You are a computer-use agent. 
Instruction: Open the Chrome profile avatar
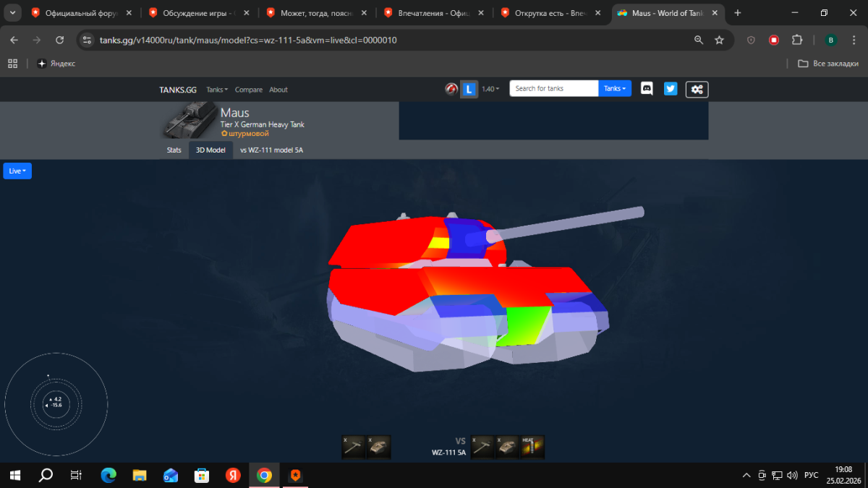coord(831,40)
